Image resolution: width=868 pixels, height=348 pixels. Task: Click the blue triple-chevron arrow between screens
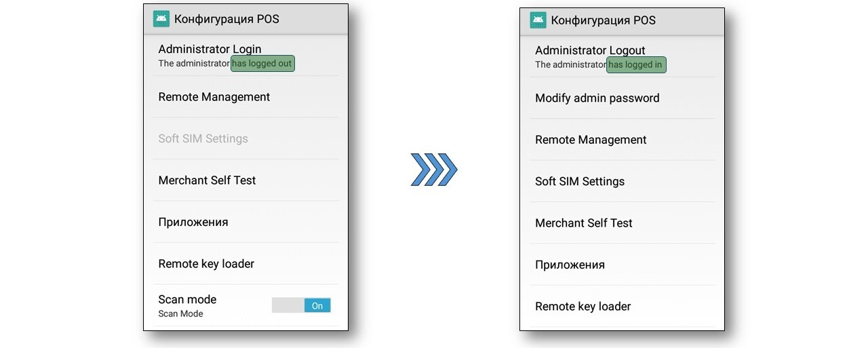(434, 170)
